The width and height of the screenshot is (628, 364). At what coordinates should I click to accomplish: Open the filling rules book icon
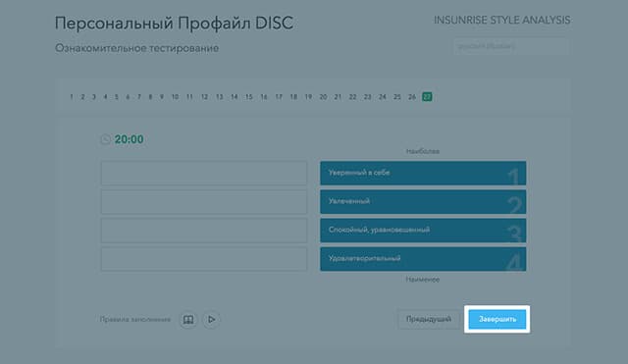[188, 320]
